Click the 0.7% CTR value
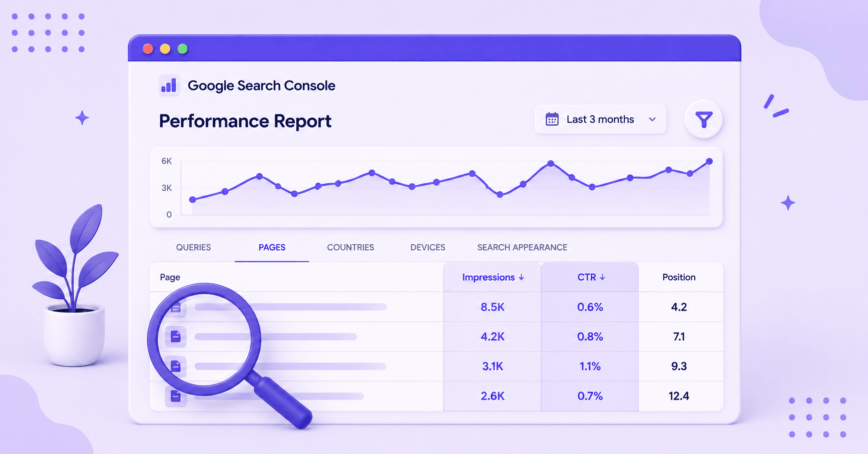Viewport: 868px width, 454px height. [590, 396]
